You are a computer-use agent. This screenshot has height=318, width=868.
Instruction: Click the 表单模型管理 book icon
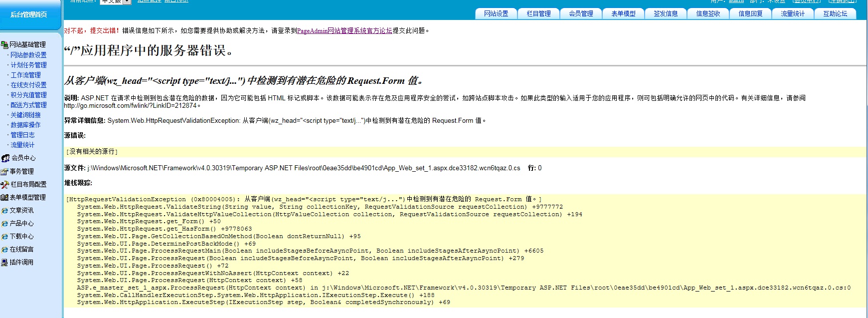coord(4,198)
